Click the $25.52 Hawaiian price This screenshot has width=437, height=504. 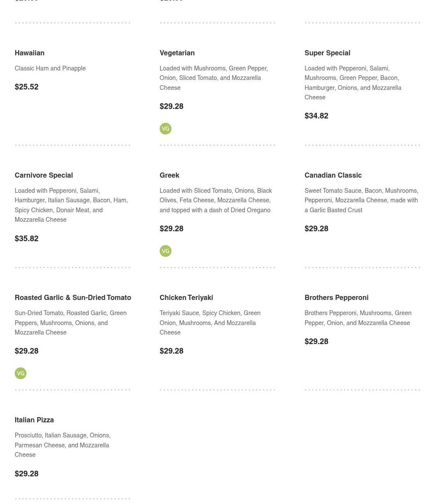pos(26,87)
